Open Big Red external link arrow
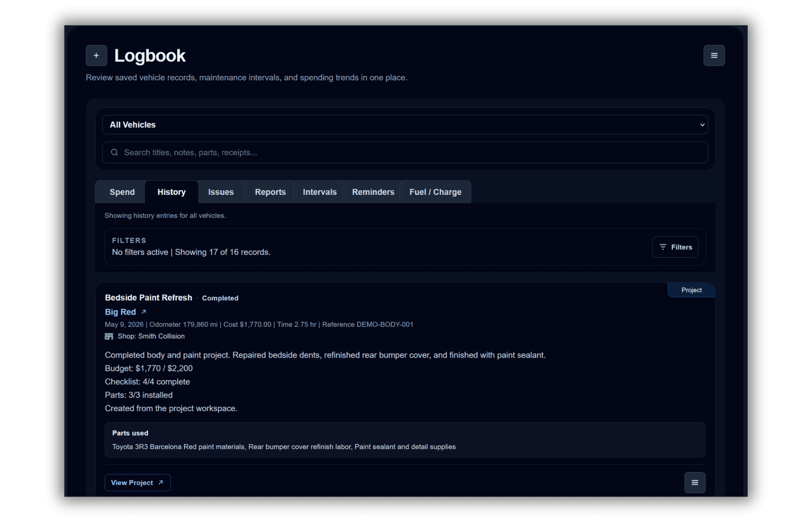The height and width of the screenshot is (522, 812). pos(144,312)
